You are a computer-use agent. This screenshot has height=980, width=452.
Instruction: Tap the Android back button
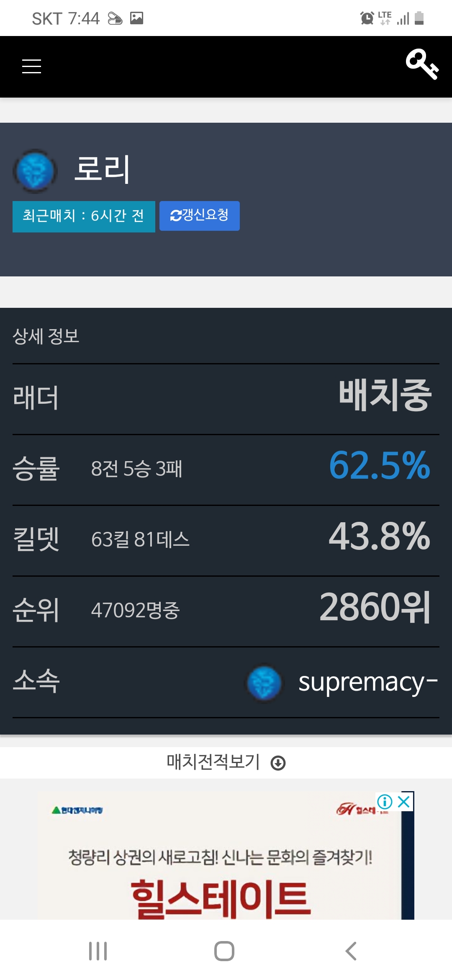351,951
